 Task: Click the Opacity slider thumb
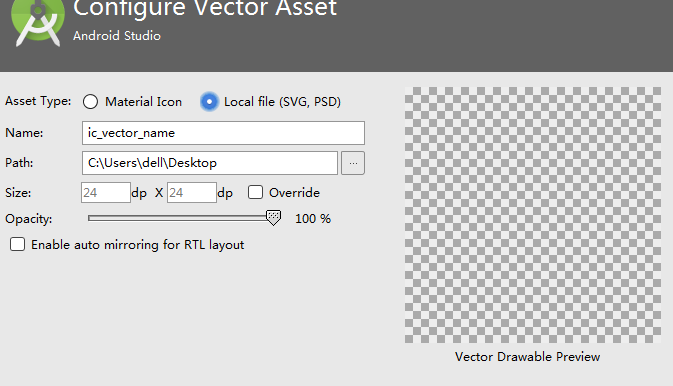click(273, 218)
